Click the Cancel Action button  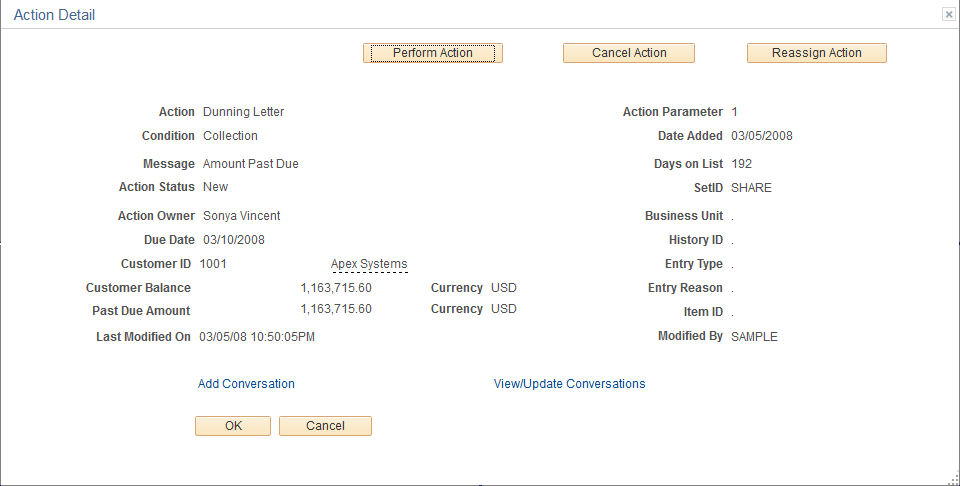[x=629, y=53]
